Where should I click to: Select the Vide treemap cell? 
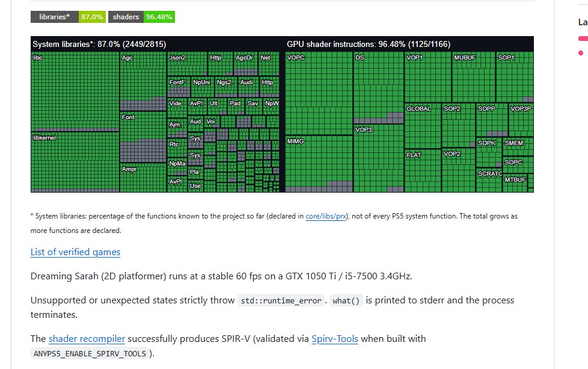177,108
